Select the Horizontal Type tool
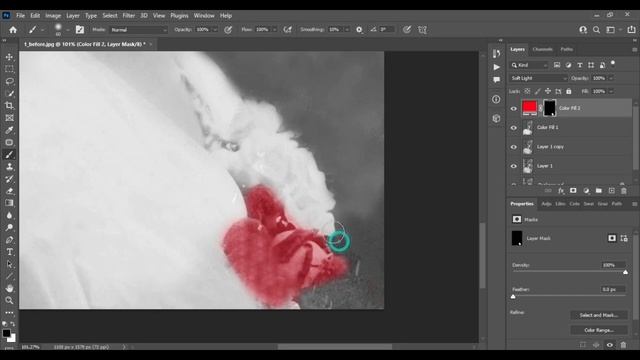 coord(9,252)
